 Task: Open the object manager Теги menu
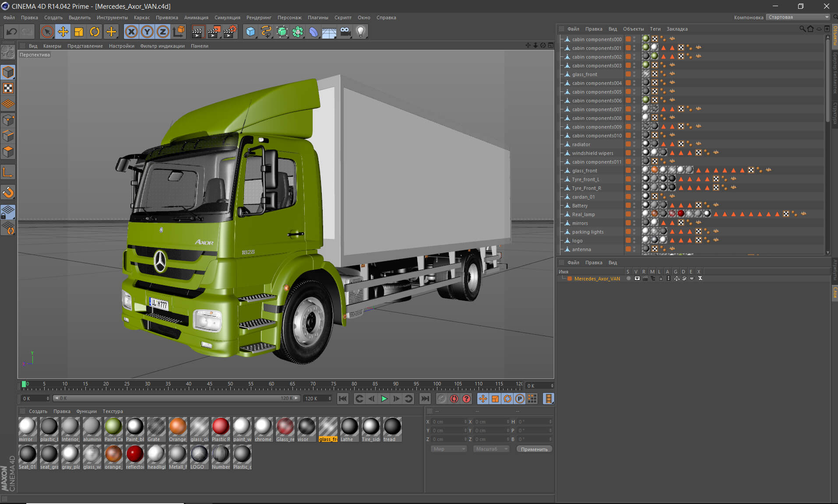[655, 29]
